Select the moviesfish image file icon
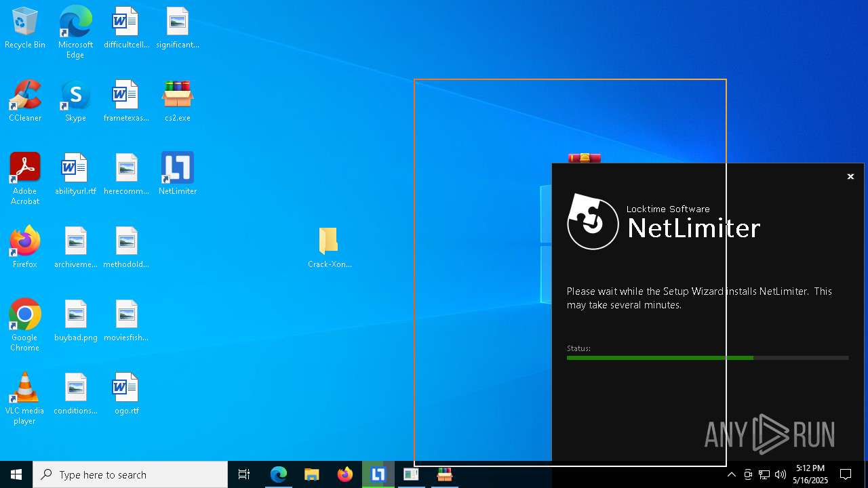Viewport: 868px width, 488px height. [126, 321]
